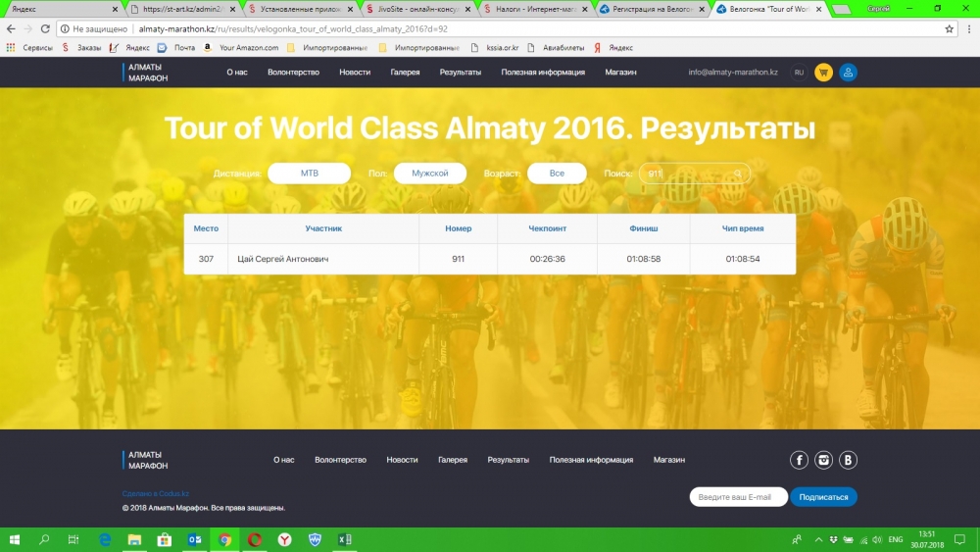Click the email input field in footer
980x552 pixels.
tap(738, 497)
